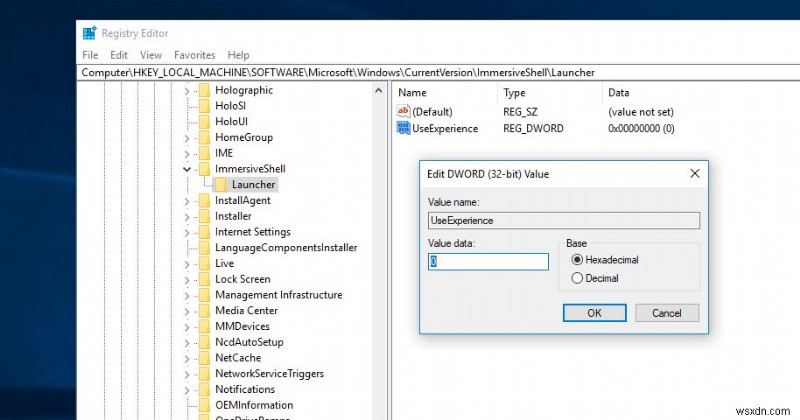
Task: Open the Edit menu
Action: click(119, 55)
